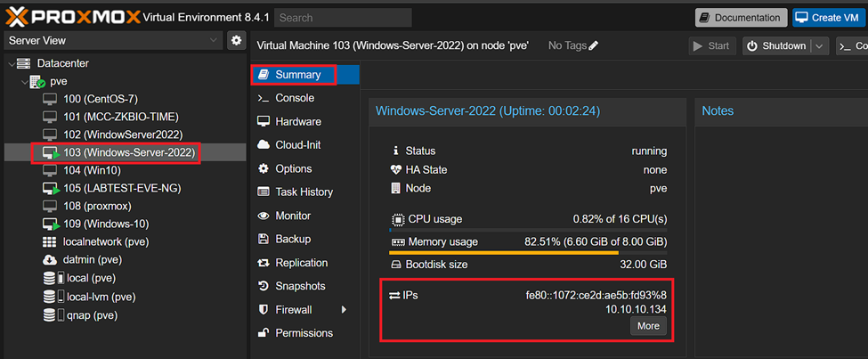Switch to the Console tab
868x359 pixels.
[294, 98]
